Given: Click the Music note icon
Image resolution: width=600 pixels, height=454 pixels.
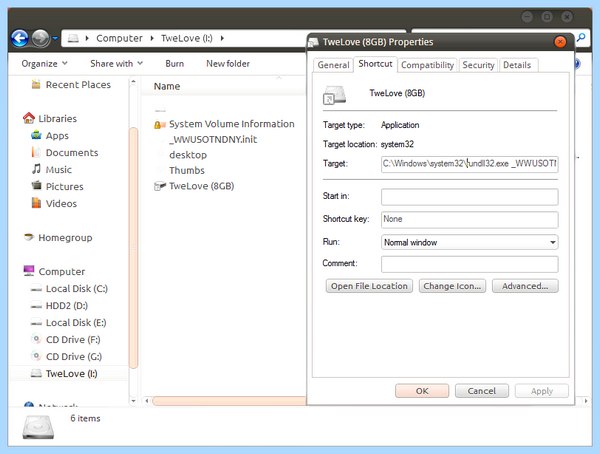Looking at the screenshot, I should [x=36, y=169].
